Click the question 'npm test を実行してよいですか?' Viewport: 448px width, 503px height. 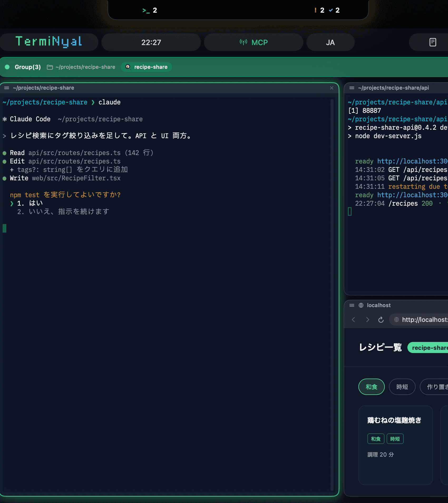pos(65,195)
